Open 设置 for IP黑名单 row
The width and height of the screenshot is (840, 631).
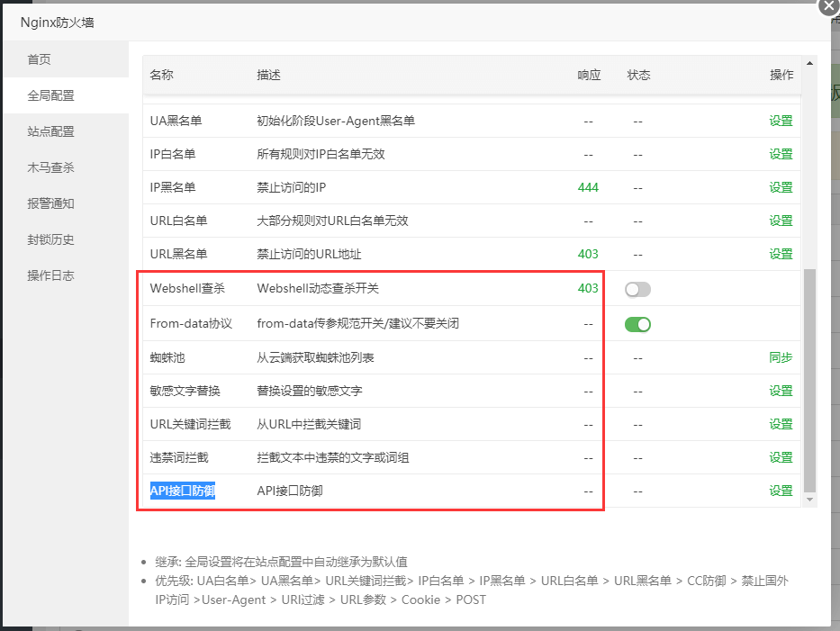click(781, 187)
